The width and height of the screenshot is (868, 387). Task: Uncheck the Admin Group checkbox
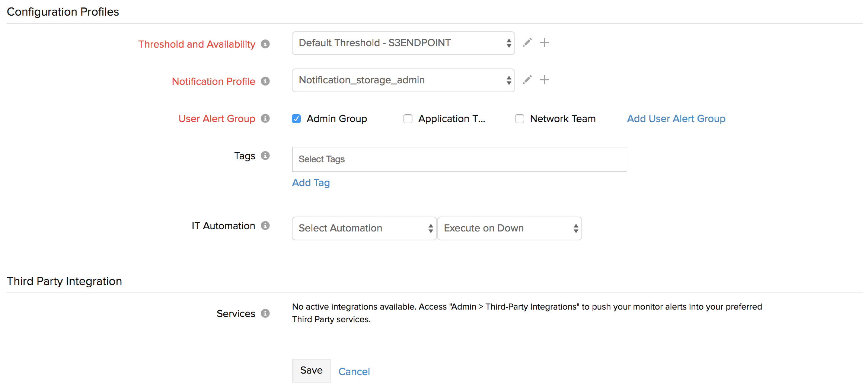tap(296, 118)
